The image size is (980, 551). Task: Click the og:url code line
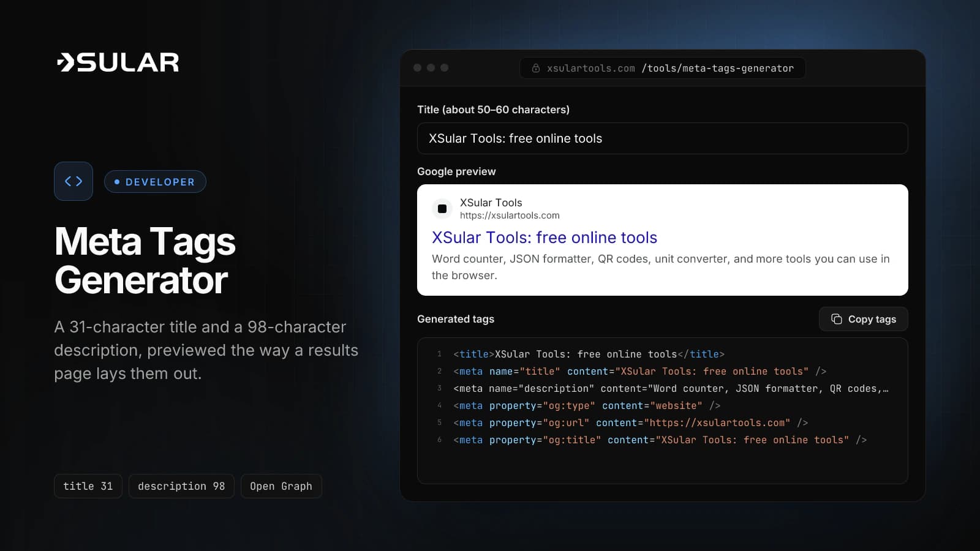(631, 422)
